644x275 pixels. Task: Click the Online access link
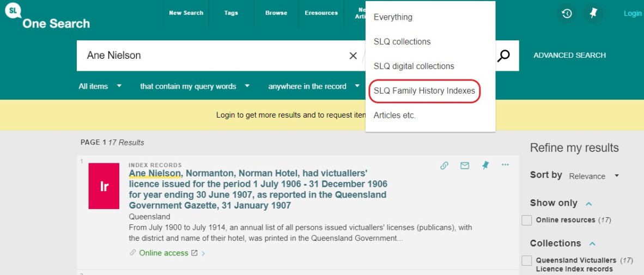click(x=163, y=253)
